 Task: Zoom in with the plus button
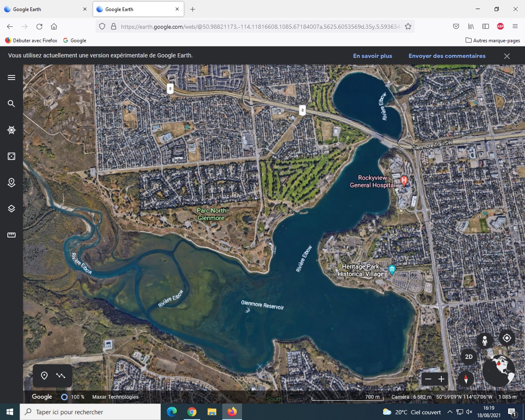coord(441,379)
